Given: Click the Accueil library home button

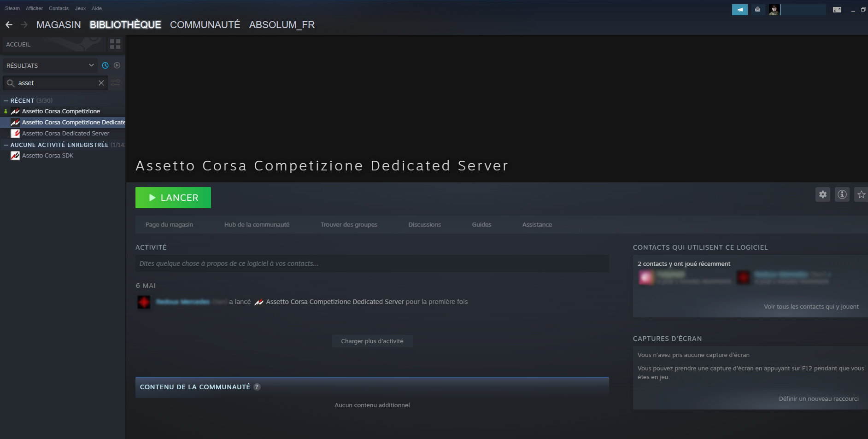Looking at the screenshot, I should (x=54, y=44).
